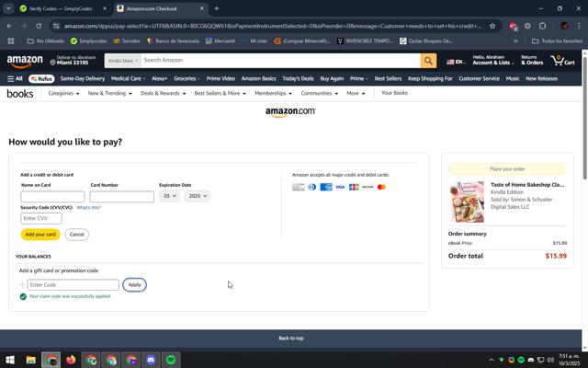The height and width of the screenshot is (368, 588).
Task: Open the deliver to Miami location pin
Action: click(53, 63)
